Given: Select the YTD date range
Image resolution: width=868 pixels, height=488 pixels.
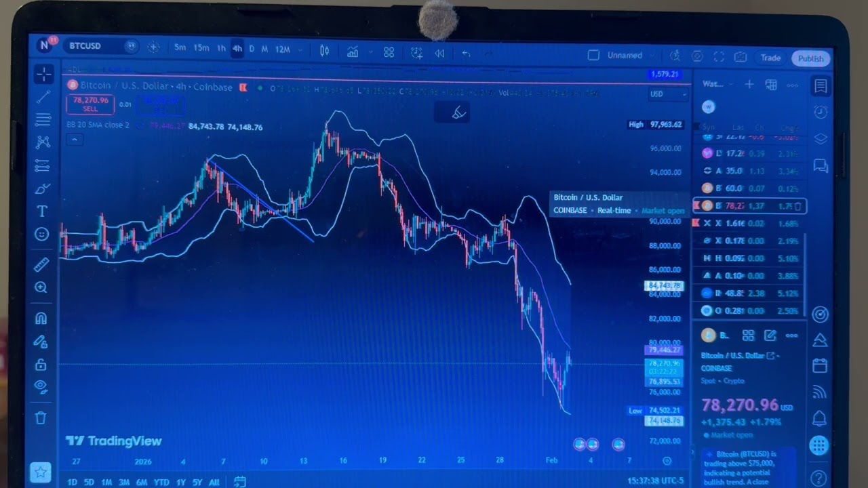Looking at the screenshot, I should pyautogui.click(x=161, y=483).
